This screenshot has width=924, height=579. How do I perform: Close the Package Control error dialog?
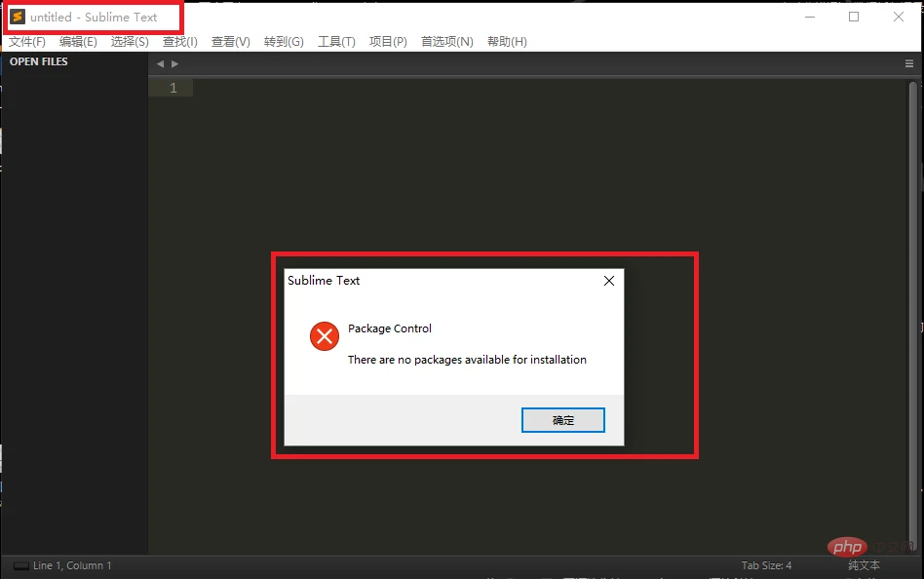tap(609, 281)
